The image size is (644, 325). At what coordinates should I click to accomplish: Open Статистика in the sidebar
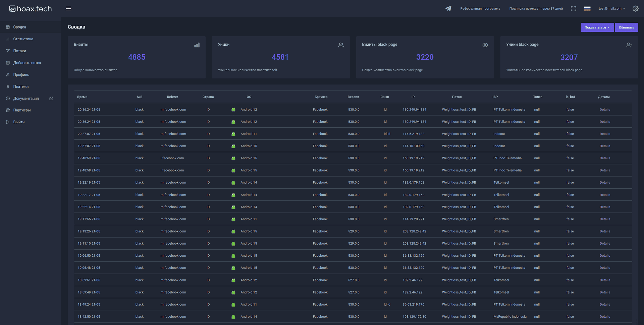23,39
